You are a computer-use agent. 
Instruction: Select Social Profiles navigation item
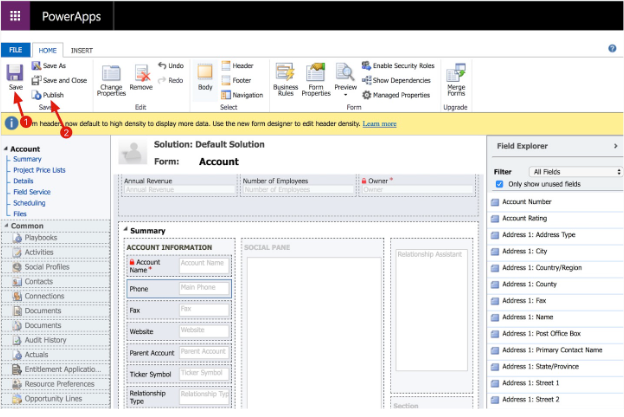[x=56, y=267]
